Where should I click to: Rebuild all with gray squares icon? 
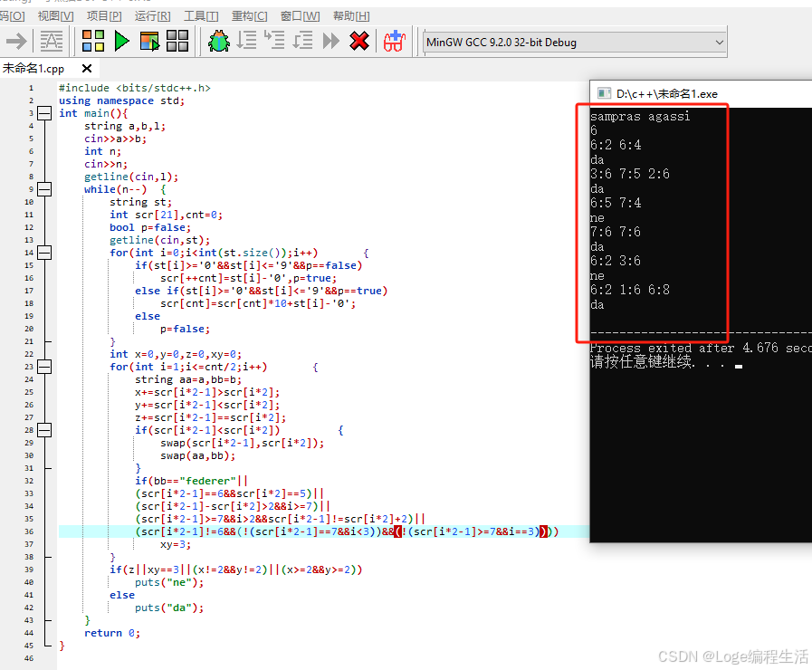click(177, 41)
